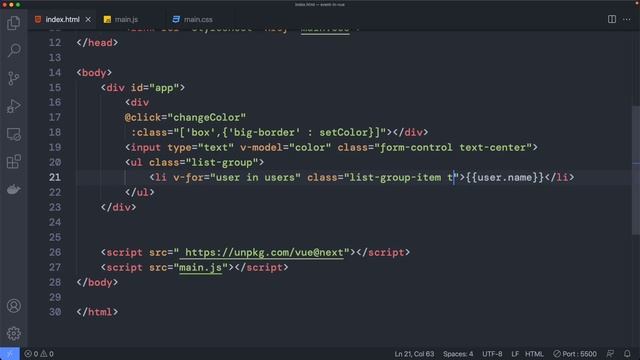Split the editor to the right

611,19
